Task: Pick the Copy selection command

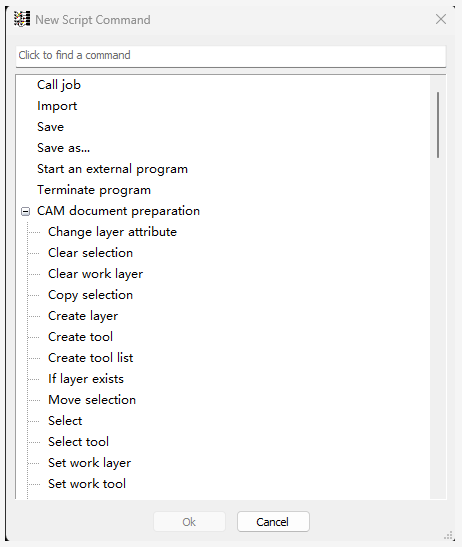Action: point(90,295)
